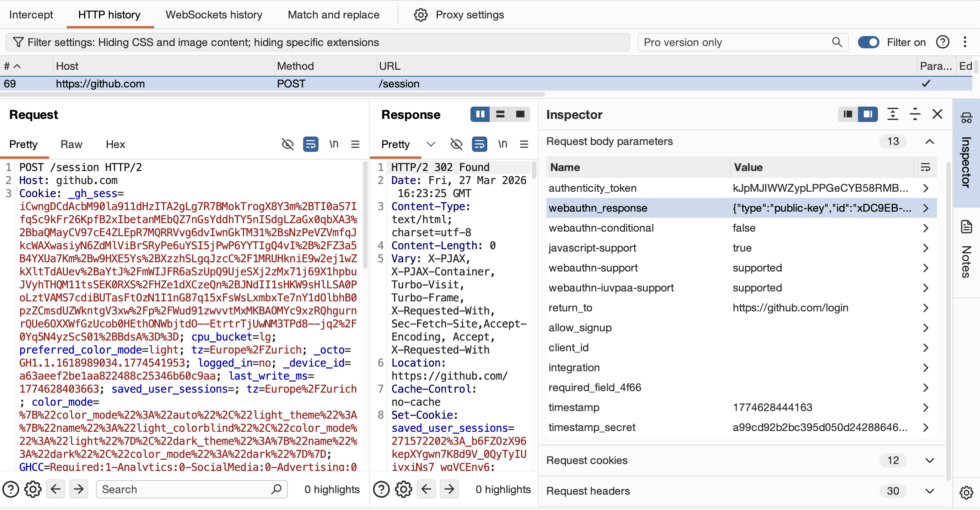Open the history three-dot options menu
Screen dimensions: 980x510
pos(965,42)
